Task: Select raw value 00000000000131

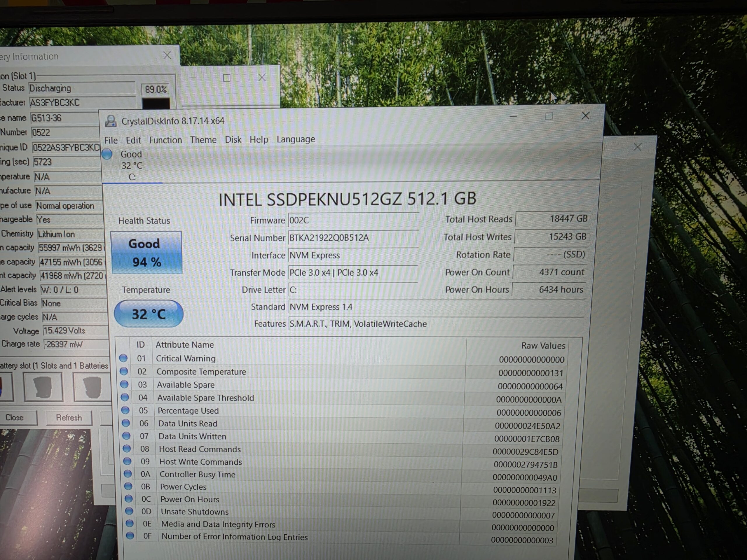Action: point(531,373)
